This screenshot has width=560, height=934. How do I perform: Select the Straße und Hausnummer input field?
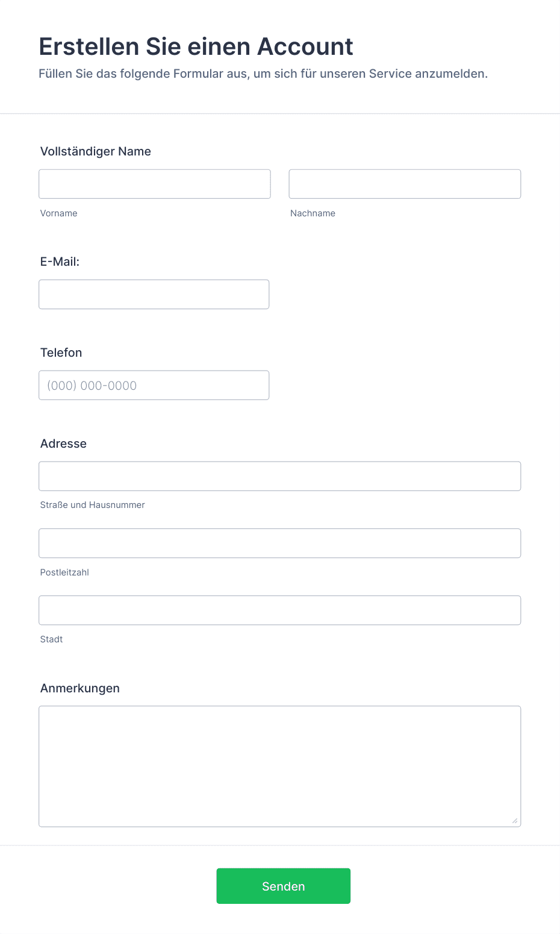[280, 476]
